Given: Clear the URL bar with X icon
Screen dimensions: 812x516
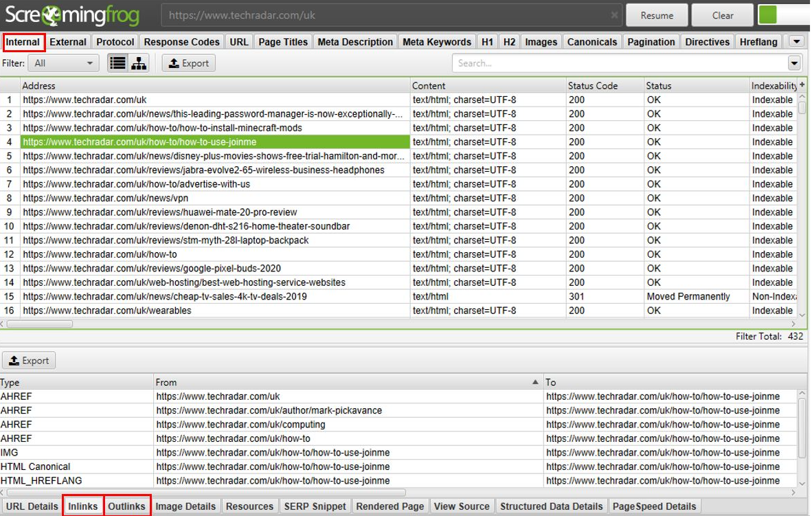Looking at the screenshot, I should coord(614,15).
